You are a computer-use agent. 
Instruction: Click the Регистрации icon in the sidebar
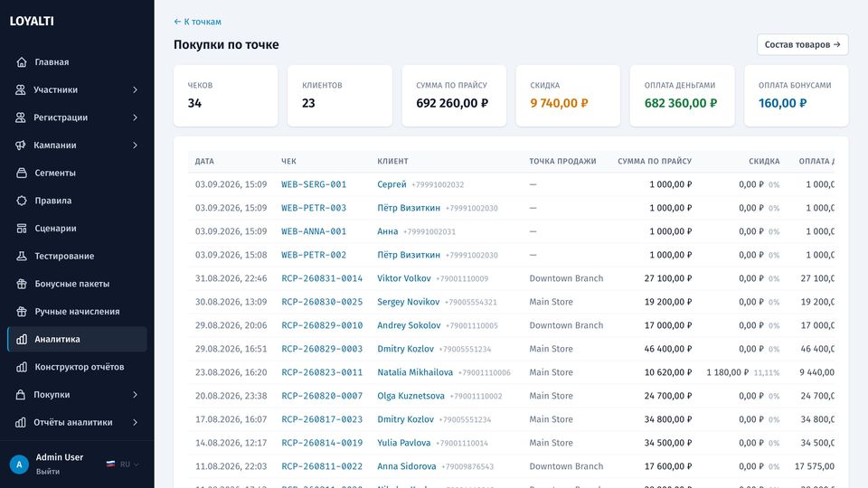pos(21,117)
